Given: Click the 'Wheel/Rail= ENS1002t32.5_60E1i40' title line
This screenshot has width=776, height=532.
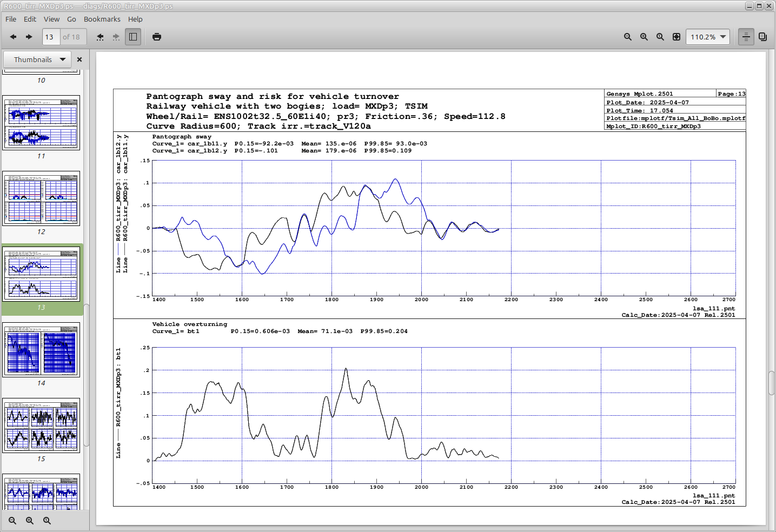Looking at the screenshot, I should coord(326,116).
